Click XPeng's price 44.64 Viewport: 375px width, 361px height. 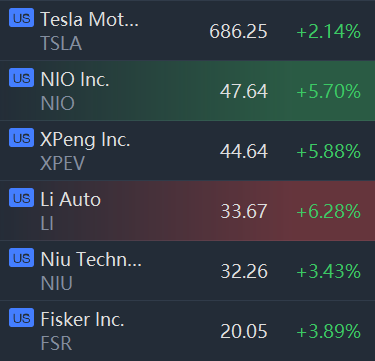click(x=244, y=151)
